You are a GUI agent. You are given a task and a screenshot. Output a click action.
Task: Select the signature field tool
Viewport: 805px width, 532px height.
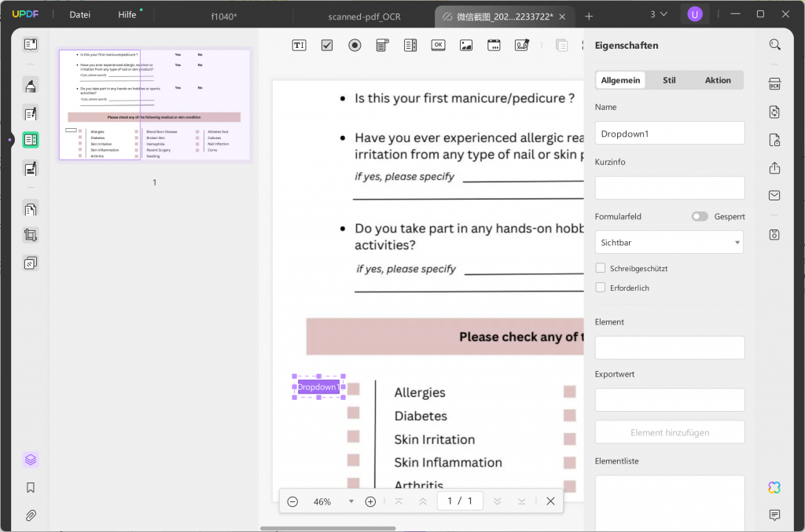[x=520, y=45]
